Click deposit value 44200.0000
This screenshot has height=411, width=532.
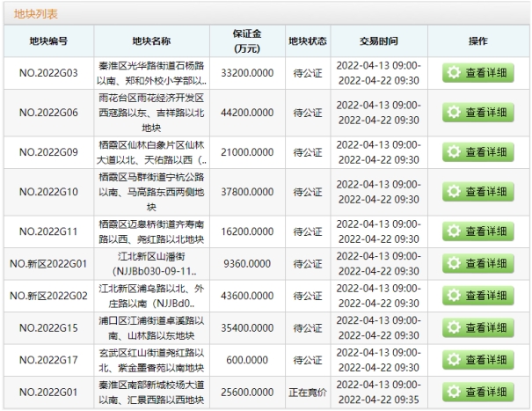click(247, 113)
